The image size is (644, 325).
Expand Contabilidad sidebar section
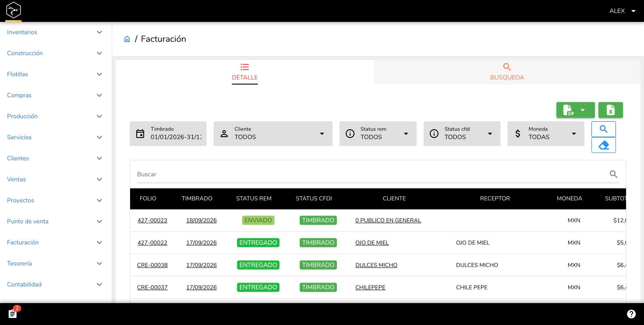pyautogui.click(x=56, y=285)
